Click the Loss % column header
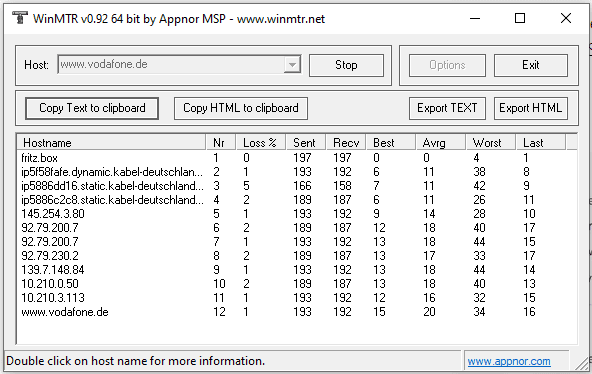Viewport: 592px width, 374px height. pos(260,143)
